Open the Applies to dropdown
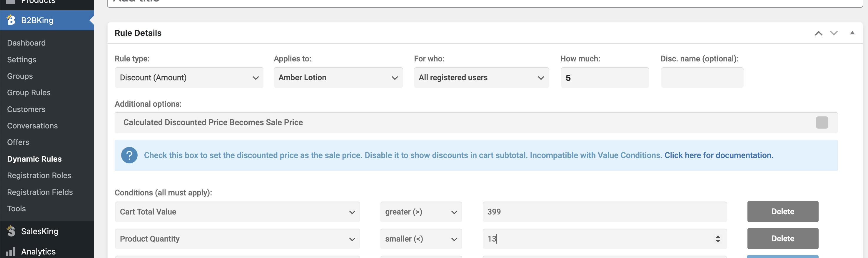868x258 pixels. pos(338,78)
